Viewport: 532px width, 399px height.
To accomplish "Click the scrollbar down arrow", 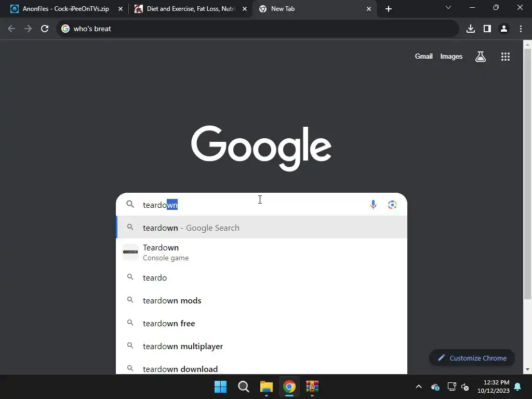I will tap(528, 369).
